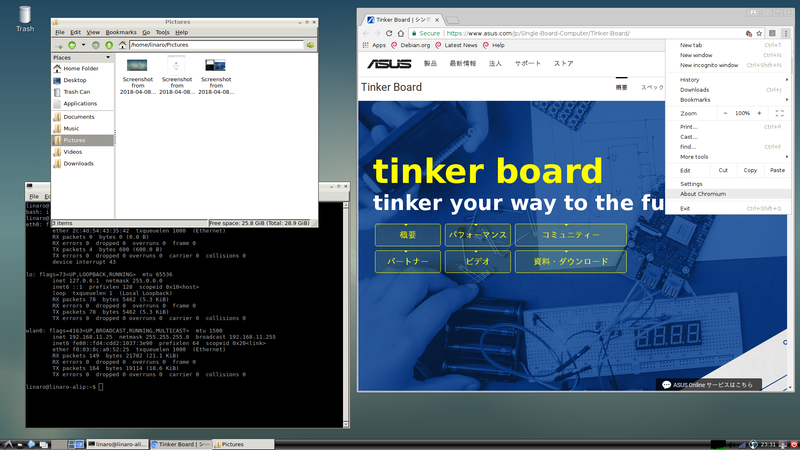800x450 pixels.
Task: Open the View menu in Pictures window
Action: (93, 32)
